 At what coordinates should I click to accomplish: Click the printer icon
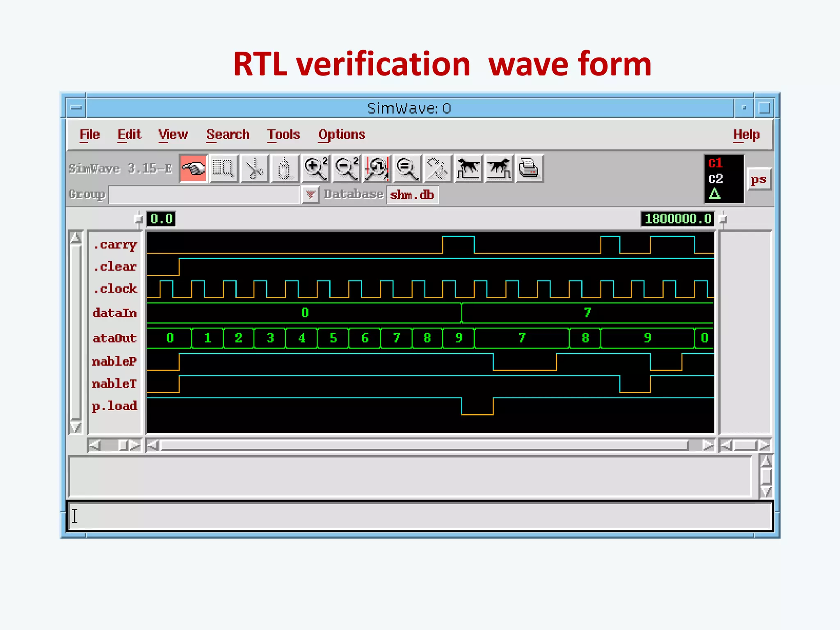pos(529,168)
